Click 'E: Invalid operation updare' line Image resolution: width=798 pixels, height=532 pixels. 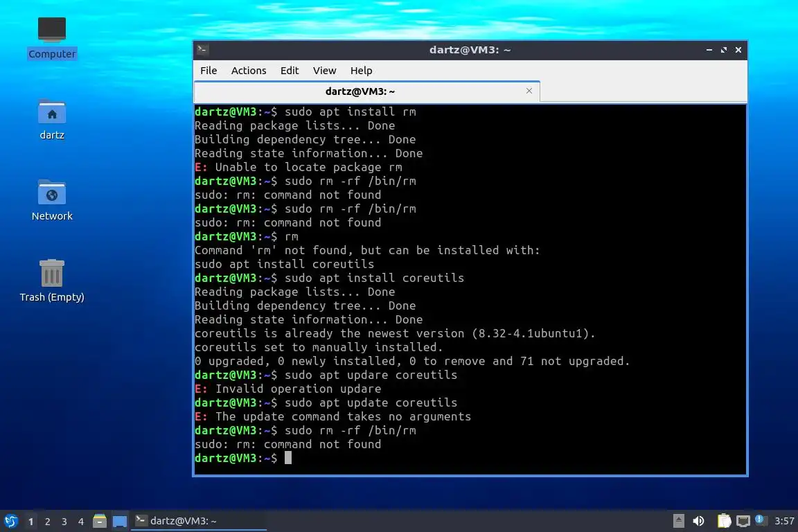point(288,389)
